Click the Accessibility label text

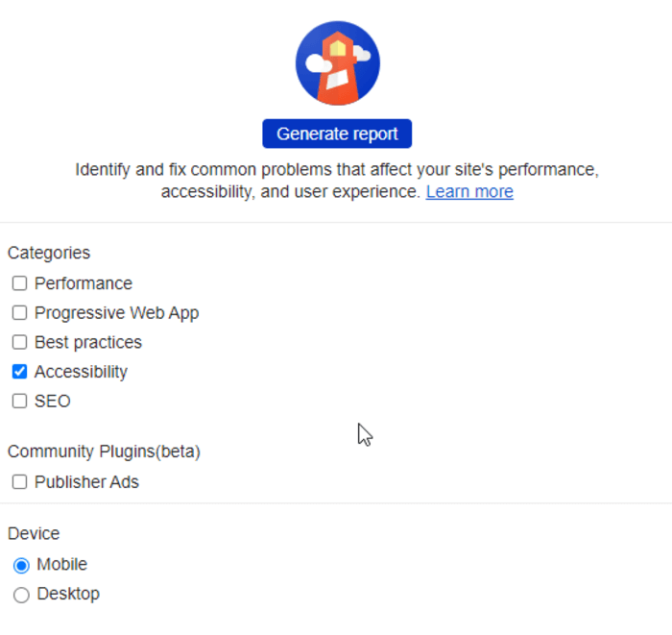81,372
